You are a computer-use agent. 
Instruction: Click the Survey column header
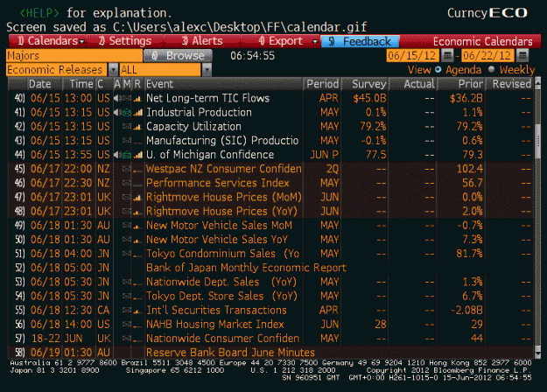[x=365, y=84]
